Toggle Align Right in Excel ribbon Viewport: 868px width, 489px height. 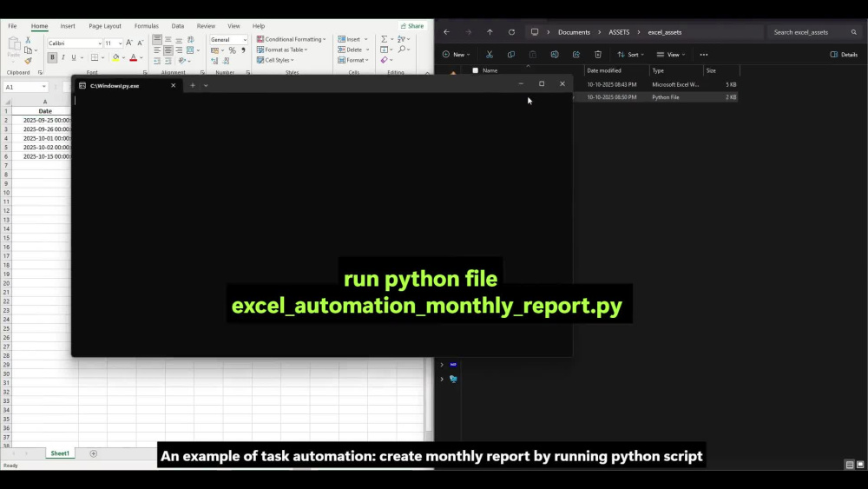pyautogui.click(x=179, y=50)
